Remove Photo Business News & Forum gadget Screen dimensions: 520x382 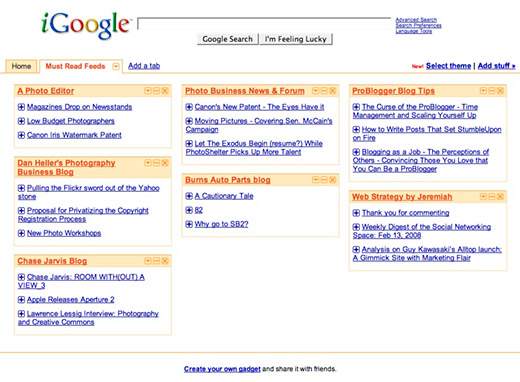[332, 91]
